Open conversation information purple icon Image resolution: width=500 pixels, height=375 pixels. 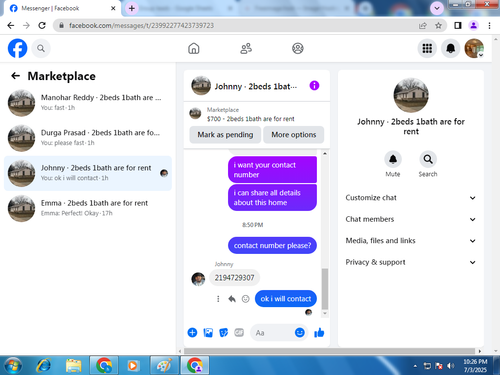(314, 86)
